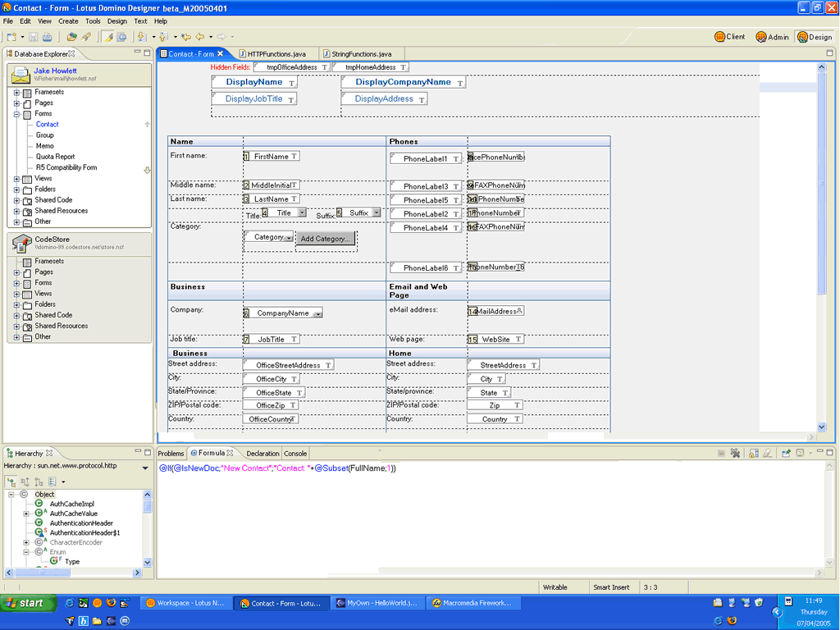Open Windows start menu
The height and width of the screenshot is (630, 840).
click(x=29, y=603)
